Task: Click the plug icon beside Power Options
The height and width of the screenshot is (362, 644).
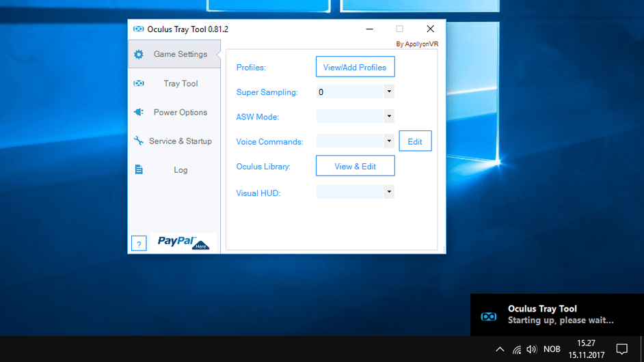Action: point(139,111)
